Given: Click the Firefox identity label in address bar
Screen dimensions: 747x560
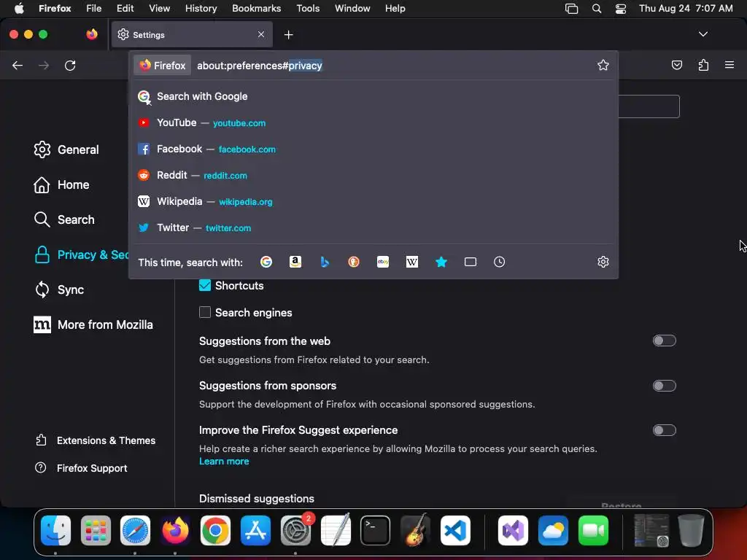Looking at the screenshot, I should click(163, 65).
